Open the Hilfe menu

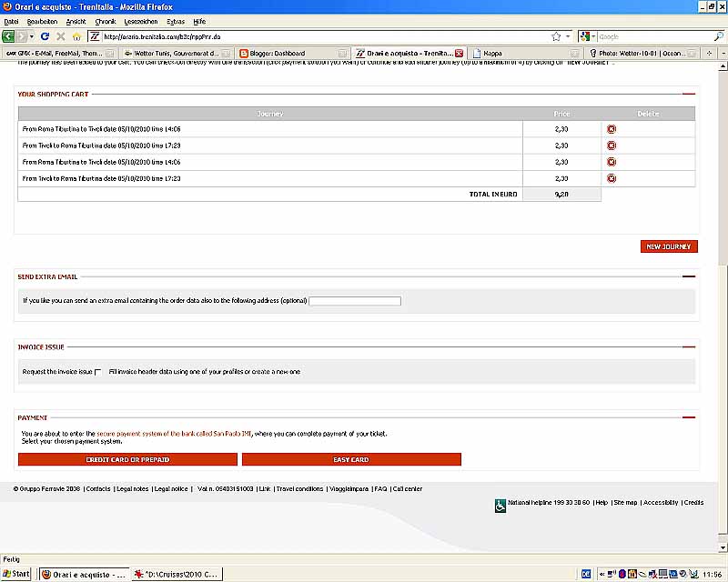click(x=199, y=21)
